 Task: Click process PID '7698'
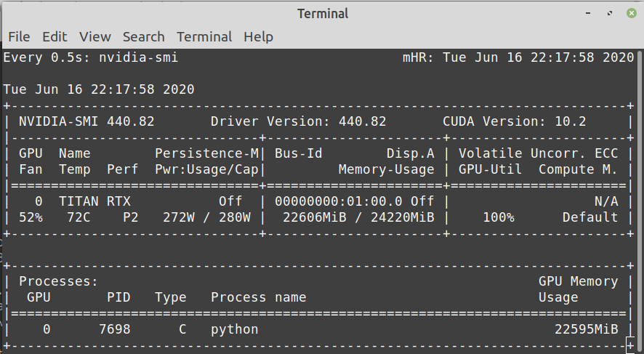(115, 330)
